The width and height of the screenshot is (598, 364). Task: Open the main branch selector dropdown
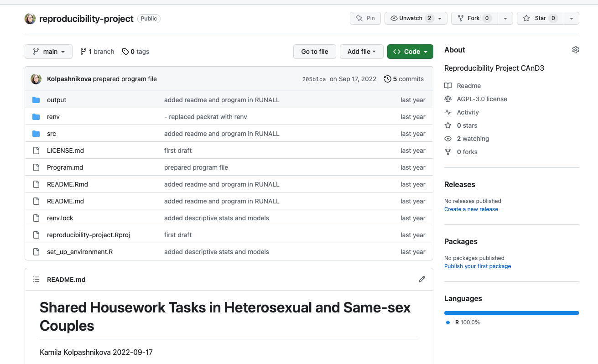click(48, 52)
